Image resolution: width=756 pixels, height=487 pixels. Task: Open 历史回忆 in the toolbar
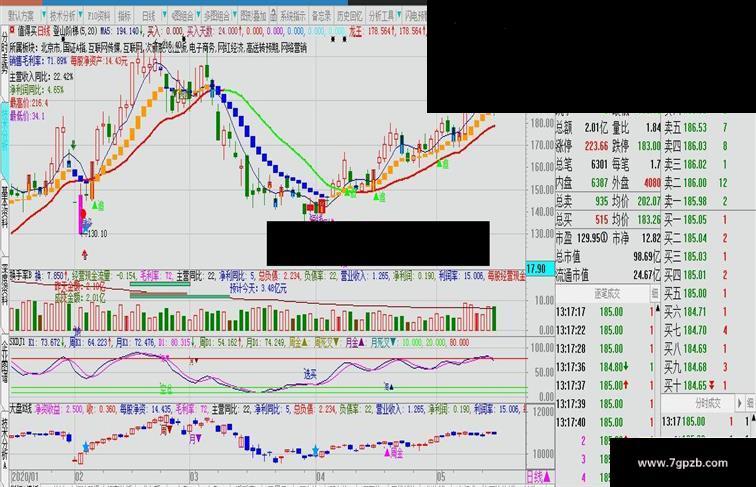pyautogui.click(x=350, y=15)
